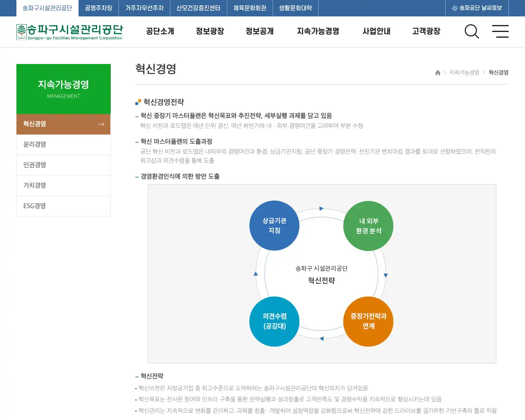This screenshot has height=420, width=525.
Task: Open the site search magnifier
Action: (472, 32)
